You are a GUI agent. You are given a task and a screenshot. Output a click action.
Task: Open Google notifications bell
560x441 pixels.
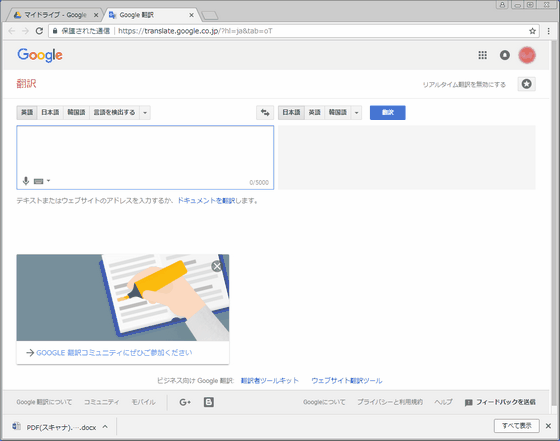(505, 55)
